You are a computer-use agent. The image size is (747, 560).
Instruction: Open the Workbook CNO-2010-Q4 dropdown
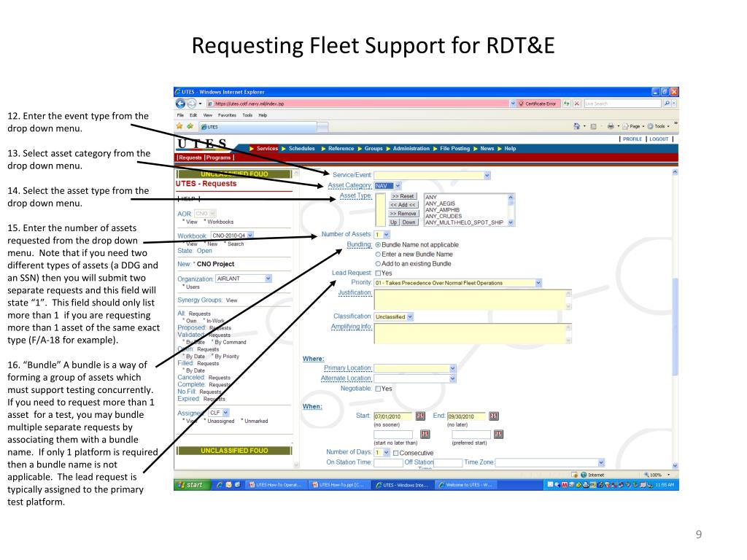tap(233, 236)
